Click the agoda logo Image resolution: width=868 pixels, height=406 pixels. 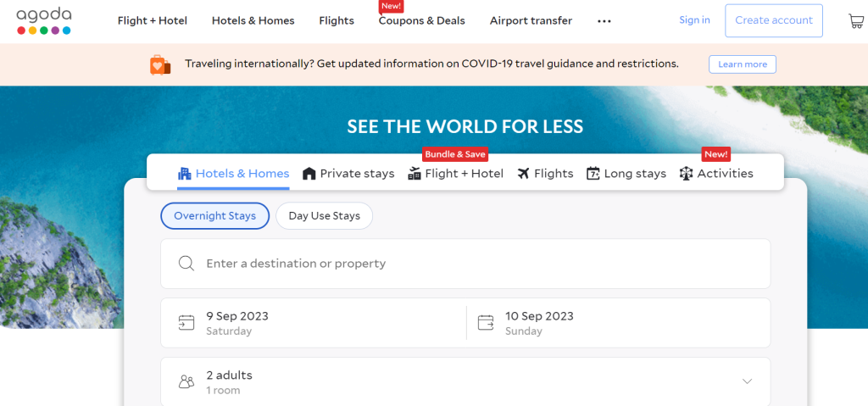pyautogui.click(x=44, y=20)
